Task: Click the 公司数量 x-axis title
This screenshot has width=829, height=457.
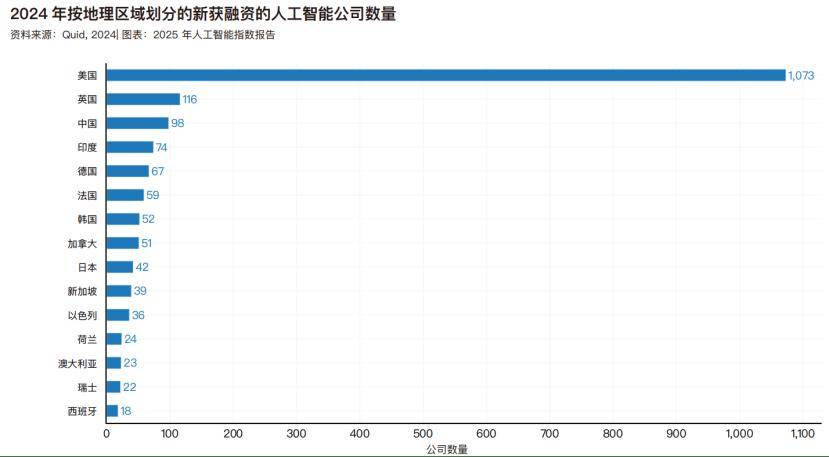Action: [x=446, y=449]
